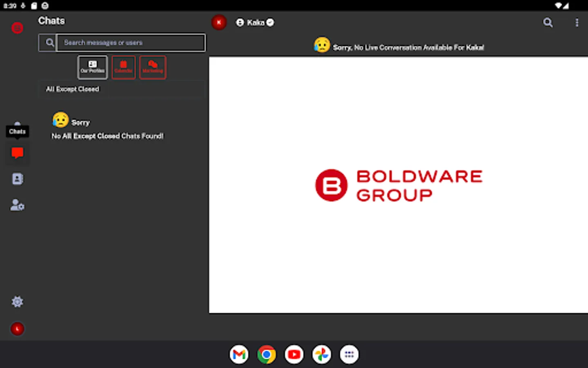Open the Calendar tool
Viewport: 588px width, 368px height.
pyautogui.click(x=123, y=67)
